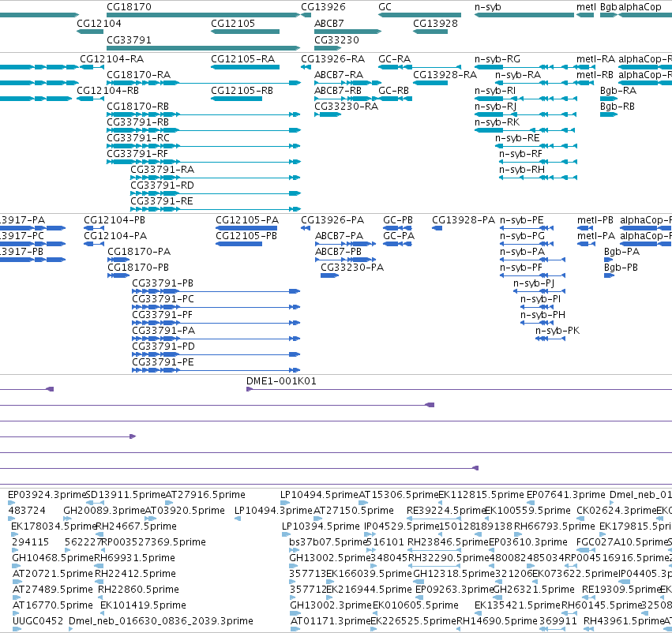
Task: Select the DME1-001K01 clone feature
Action: pos(459,389)
